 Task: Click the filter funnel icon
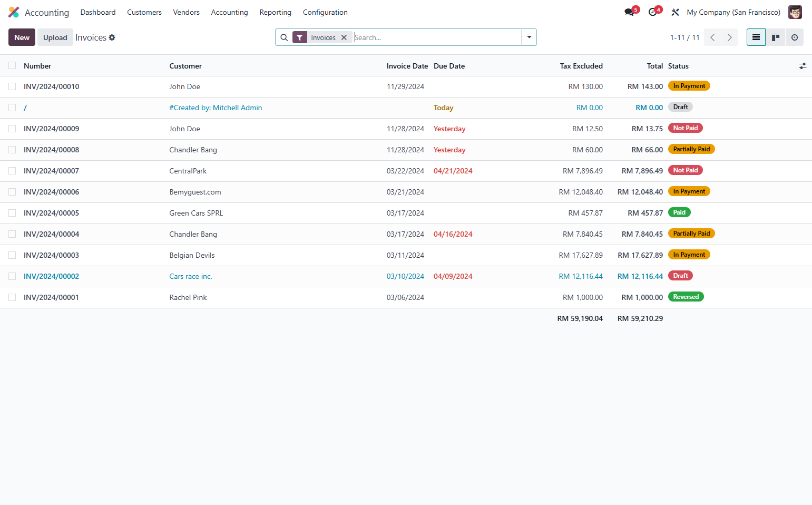[x=299, y=37]
